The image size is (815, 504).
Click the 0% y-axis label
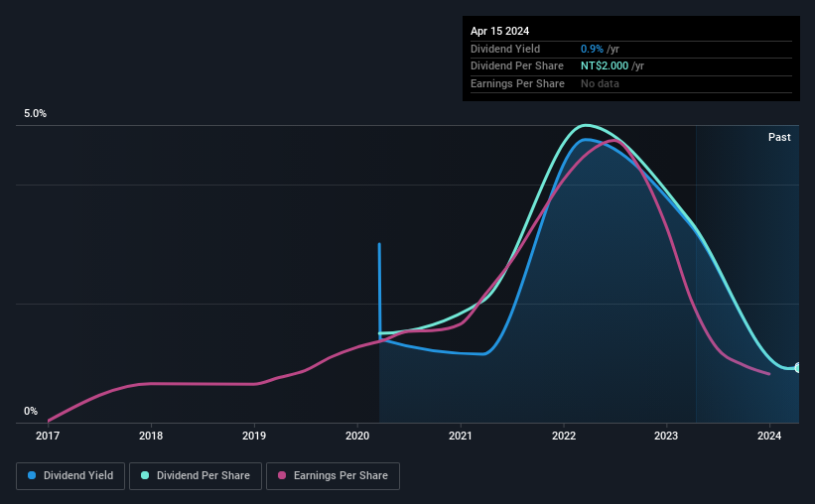pos(31,411)
